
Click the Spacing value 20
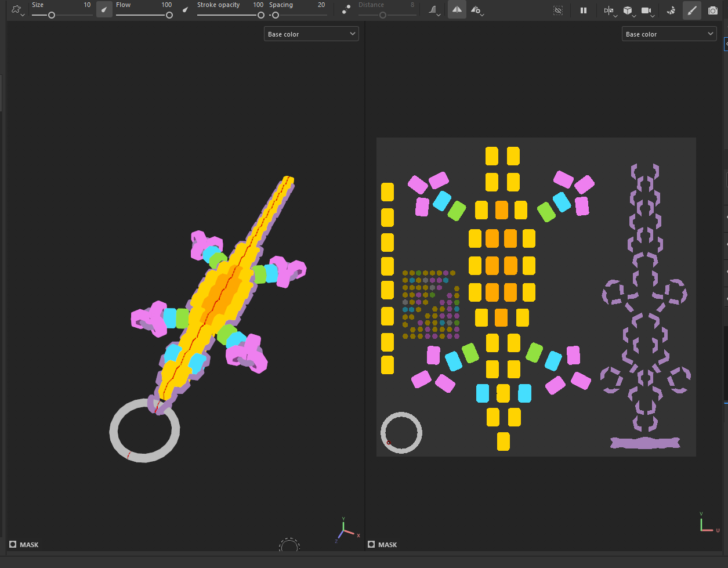coord(321,5)
